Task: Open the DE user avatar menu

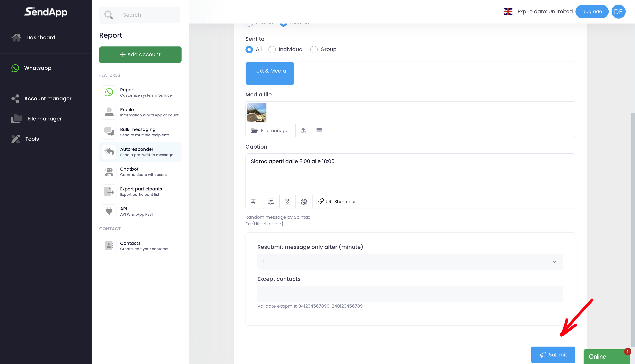Action: [x=618, y=12]
